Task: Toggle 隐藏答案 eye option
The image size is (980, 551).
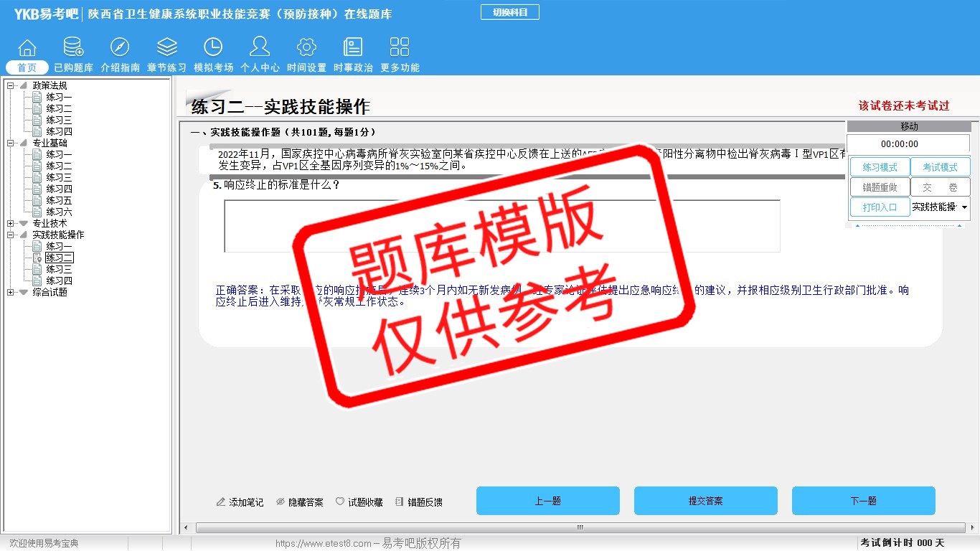Action: pyautogui.click(x=299, y=502)
